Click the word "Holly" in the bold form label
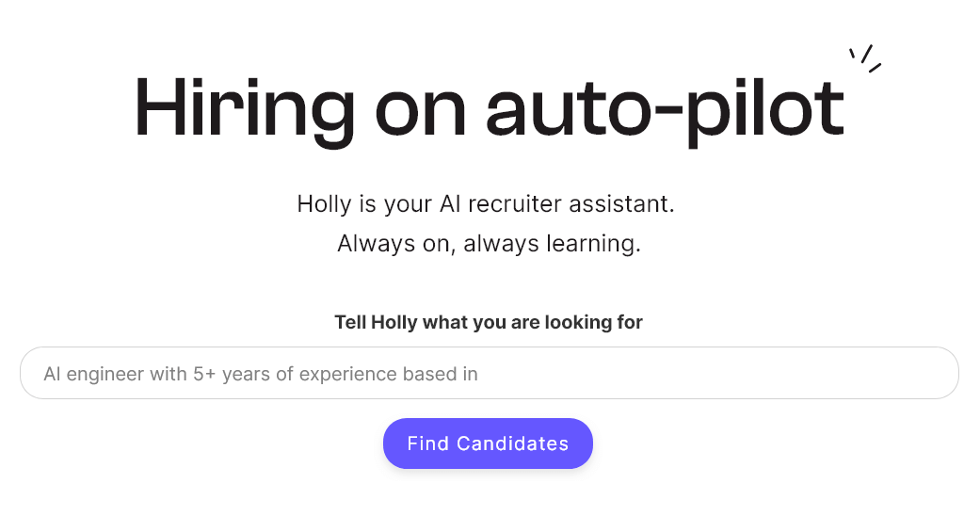This screenshot has width=980, height=516. tap(394, 323)
